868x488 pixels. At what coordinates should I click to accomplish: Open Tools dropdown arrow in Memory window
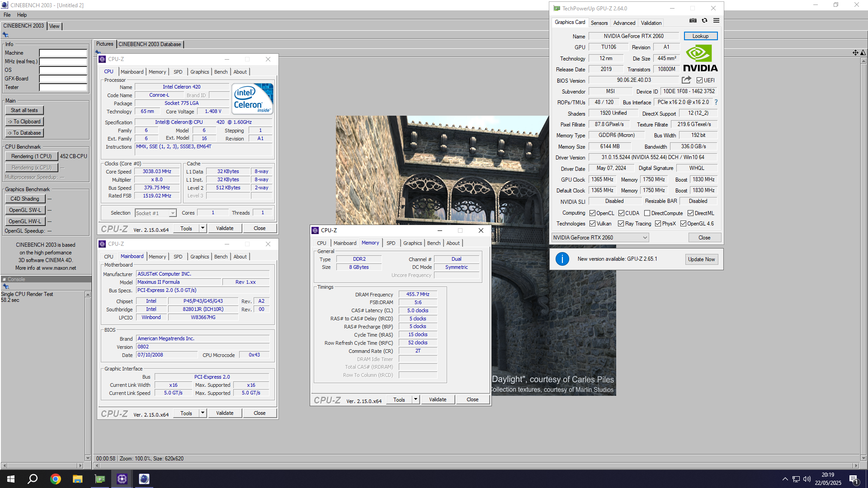click(415, 399)
